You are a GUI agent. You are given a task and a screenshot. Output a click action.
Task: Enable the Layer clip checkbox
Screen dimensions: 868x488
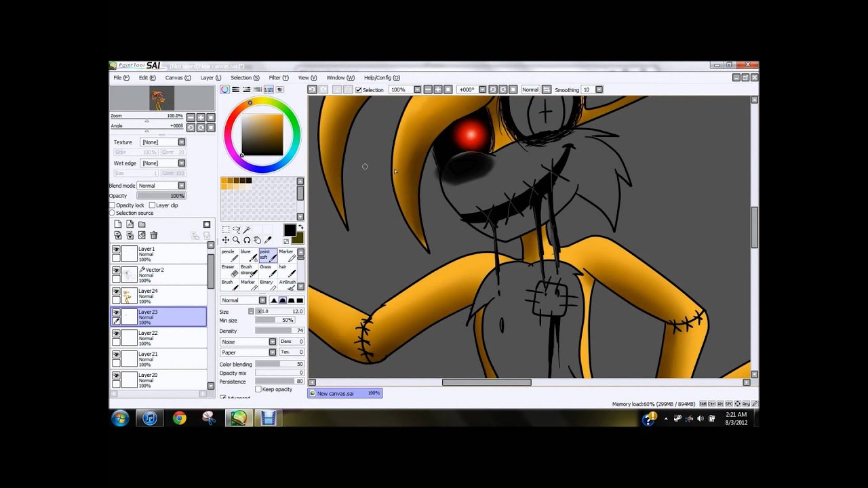click(x=153, y=205)
